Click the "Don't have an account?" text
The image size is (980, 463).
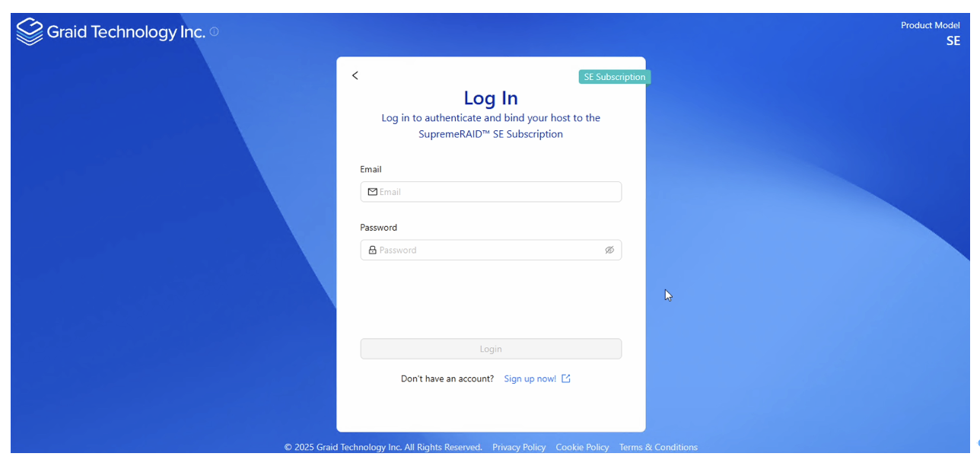(447, 379)
